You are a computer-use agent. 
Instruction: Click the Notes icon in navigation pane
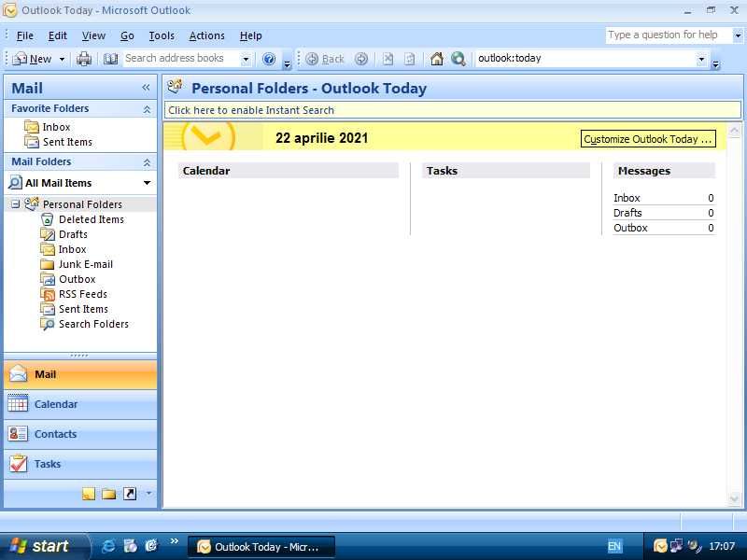coord(89,494)
